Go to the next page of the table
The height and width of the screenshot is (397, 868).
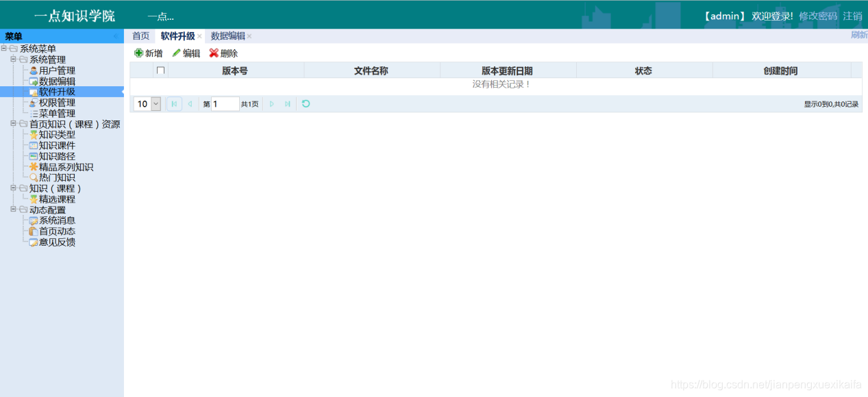tap(272, 104)
